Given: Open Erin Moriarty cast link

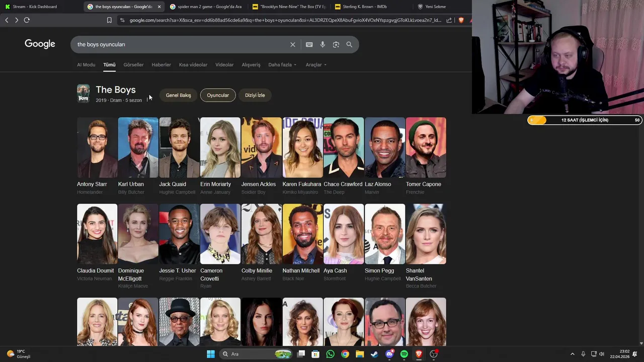Looking at the screenshot, I should [x=220, y=156].
